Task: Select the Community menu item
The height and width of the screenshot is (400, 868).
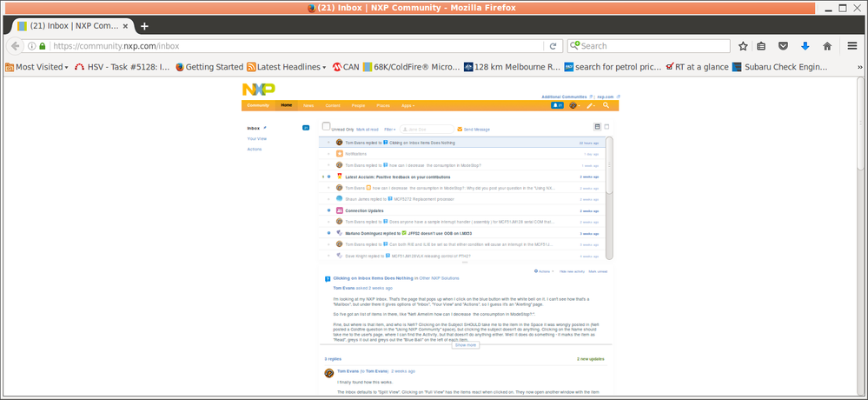Action: point(258,105)
